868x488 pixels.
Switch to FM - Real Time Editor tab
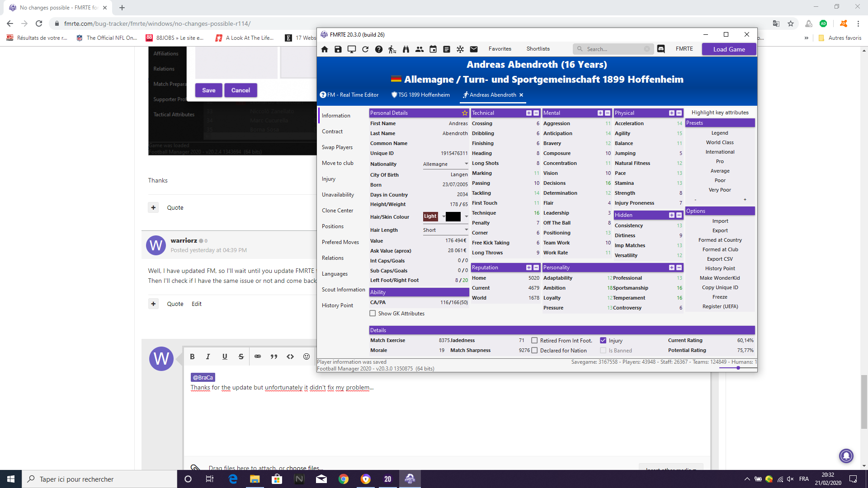click(x=349, y=95)
